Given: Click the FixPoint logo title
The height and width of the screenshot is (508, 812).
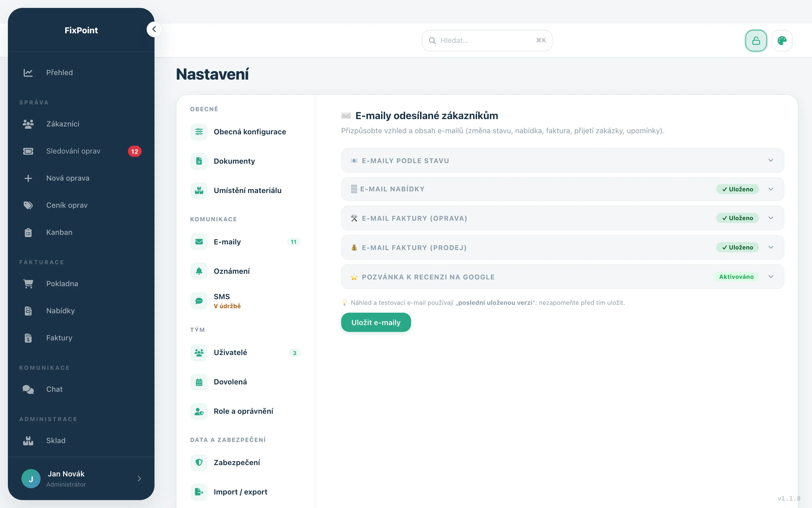Looking at the screenshot, I should tap(81, 30).
